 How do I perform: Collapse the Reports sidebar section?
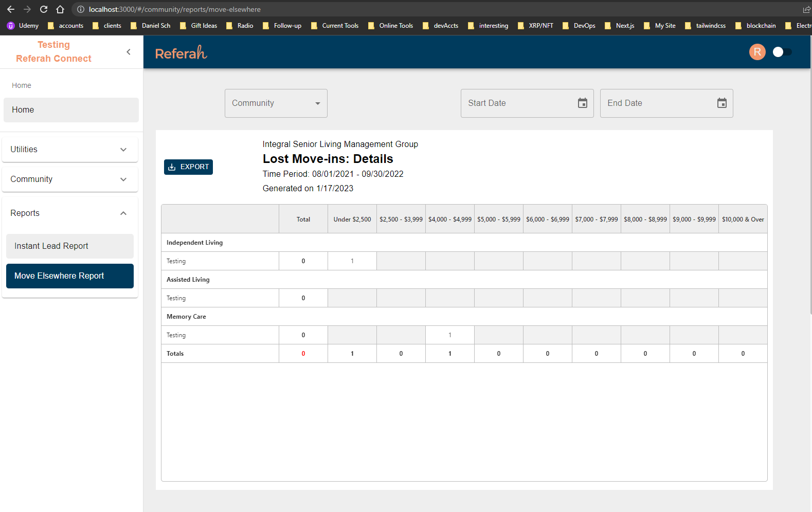coord(70,213)
